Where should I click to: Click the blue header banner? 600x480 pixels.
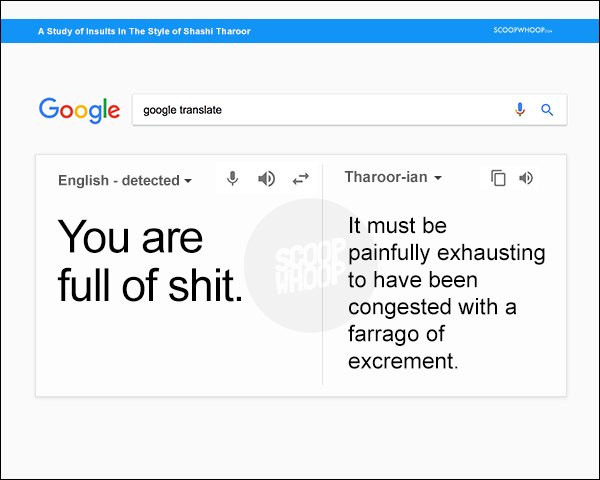(300, 31)
